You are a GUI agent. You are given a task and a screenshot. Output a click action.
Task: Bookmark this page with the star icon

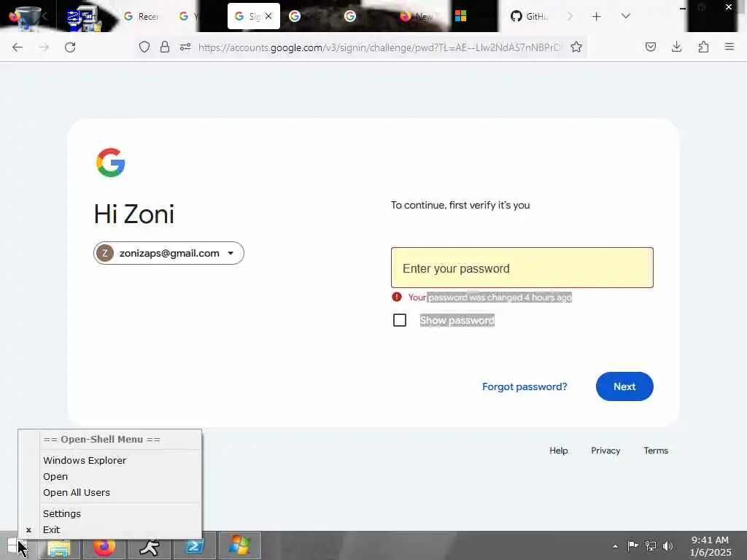pyautogui.click(x=576, y=47)
